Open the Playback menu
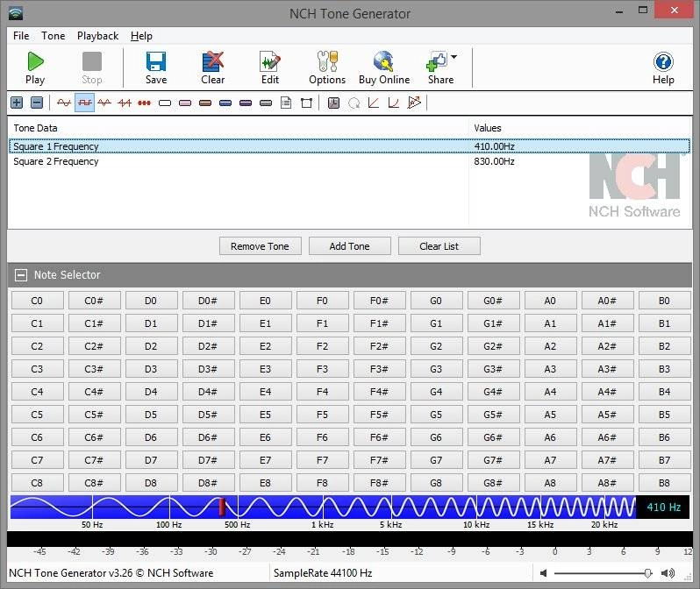This screenshot has width=700, height=589. [97, 36]
